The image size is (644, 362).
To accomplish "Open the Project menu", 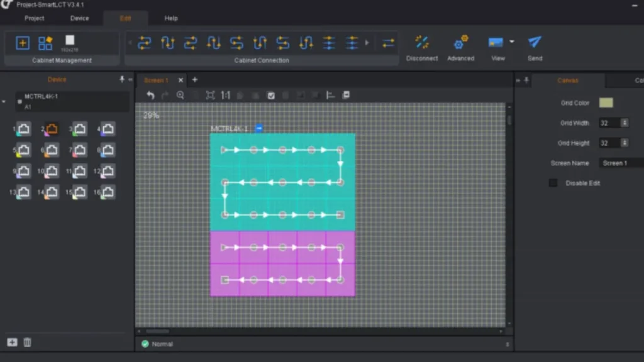I will tap(35, 18).
